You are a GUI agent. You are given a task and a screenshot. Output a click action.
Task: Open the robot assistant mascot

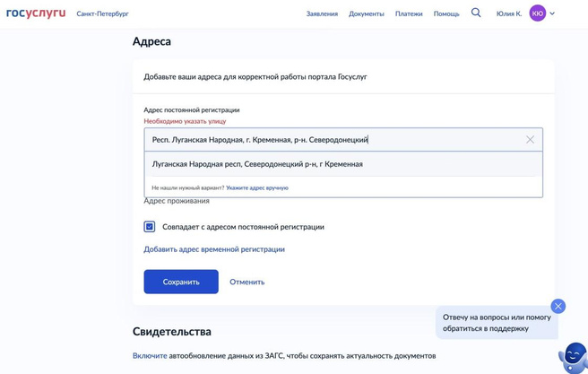573,357
